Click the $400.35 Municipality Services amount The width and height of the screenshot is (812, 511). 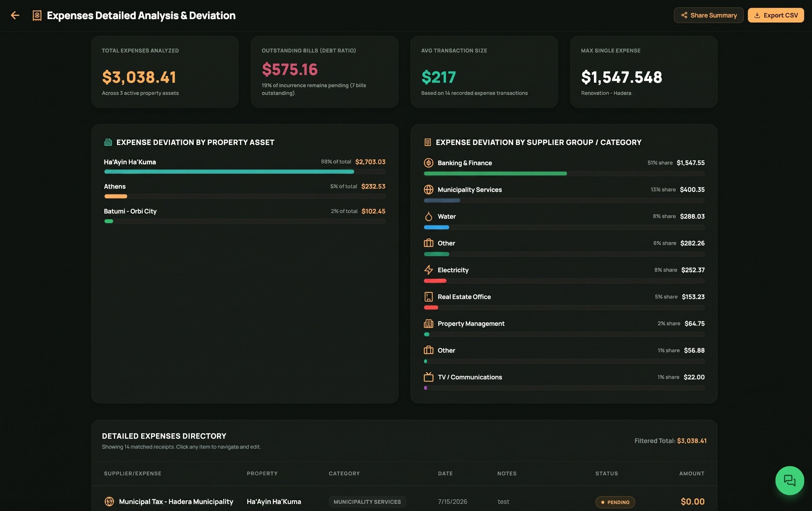(692, 189)
